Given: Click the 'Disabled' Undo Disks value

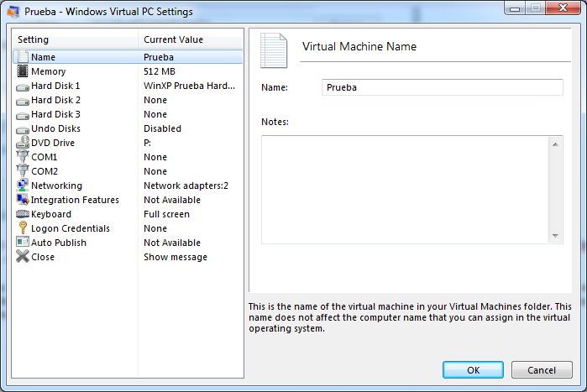Looking at the screenshot, I should point(162,128).
